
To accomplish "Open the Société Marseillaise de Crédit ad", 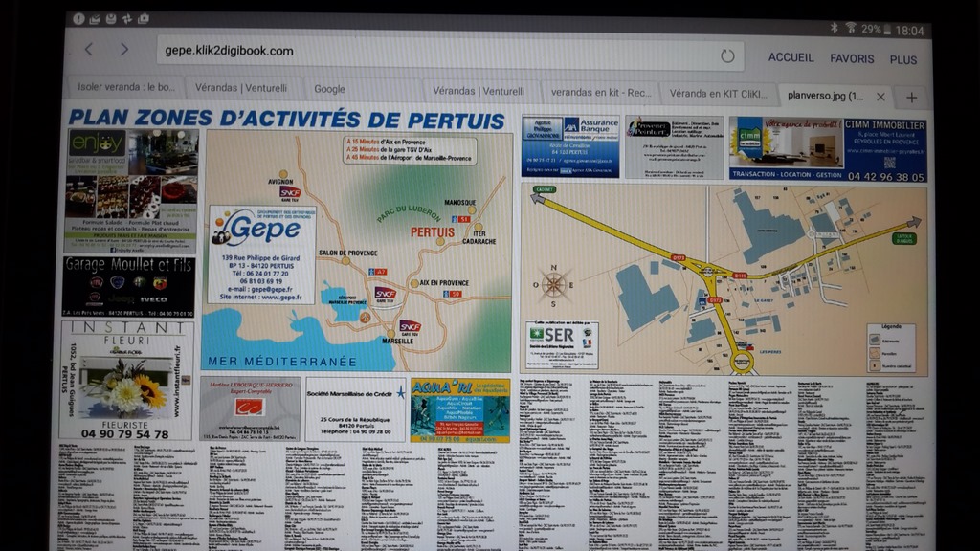I will (x=356, y=409).
